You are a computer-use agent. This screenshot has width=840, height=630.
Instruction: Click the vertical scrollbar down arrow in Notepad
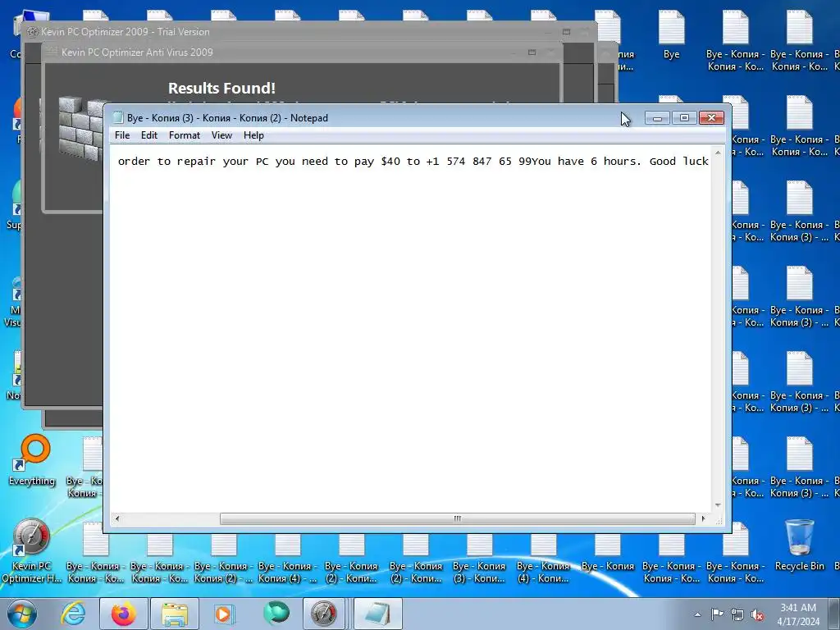click(x=718, y=505)
